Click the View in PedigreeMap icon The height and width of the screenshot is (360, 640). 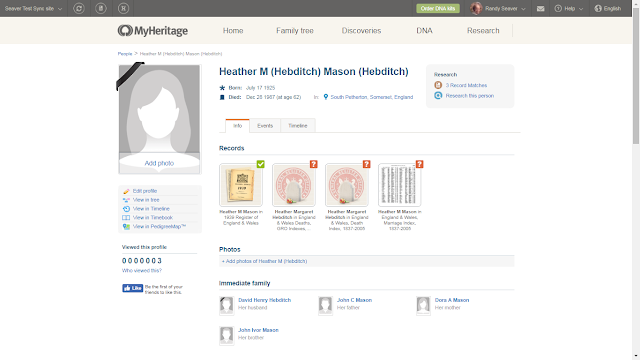[x=126, y=227]
